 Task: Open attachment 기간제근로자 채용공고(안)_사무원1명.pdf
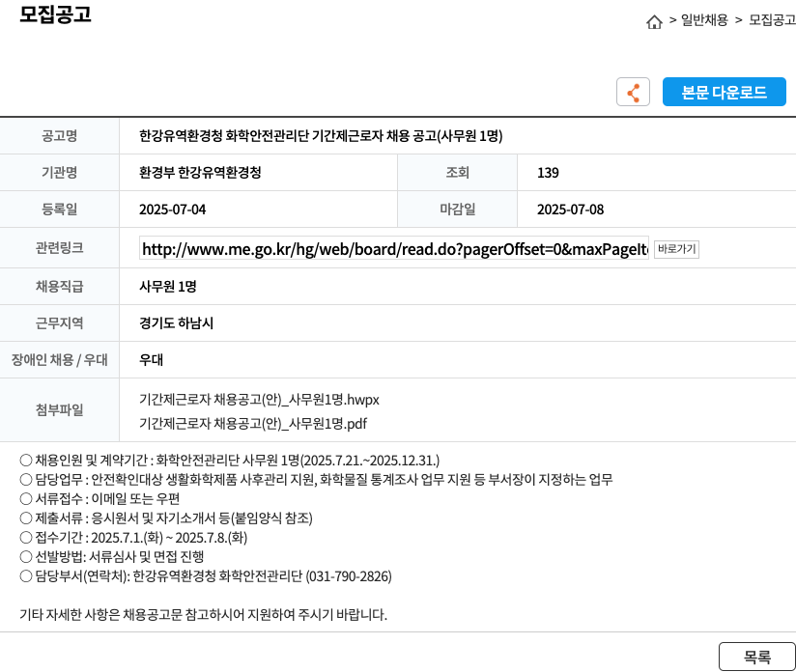253,423
